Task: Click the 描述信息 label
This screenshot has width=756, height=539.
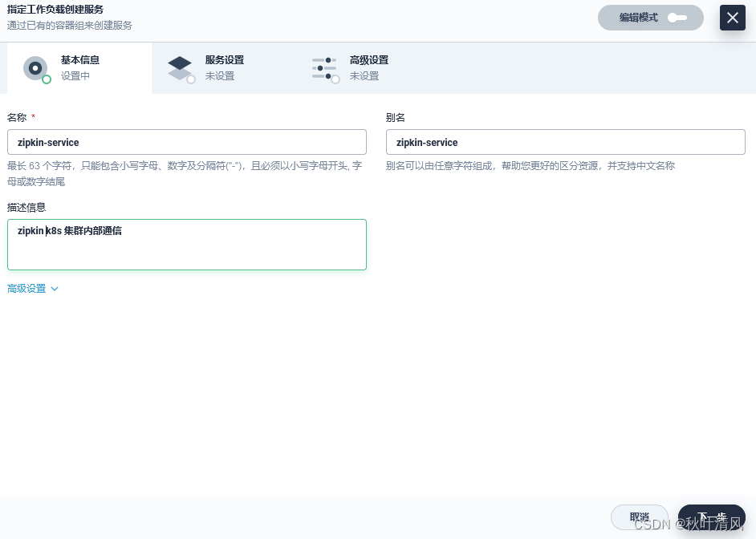Action: 26,208
